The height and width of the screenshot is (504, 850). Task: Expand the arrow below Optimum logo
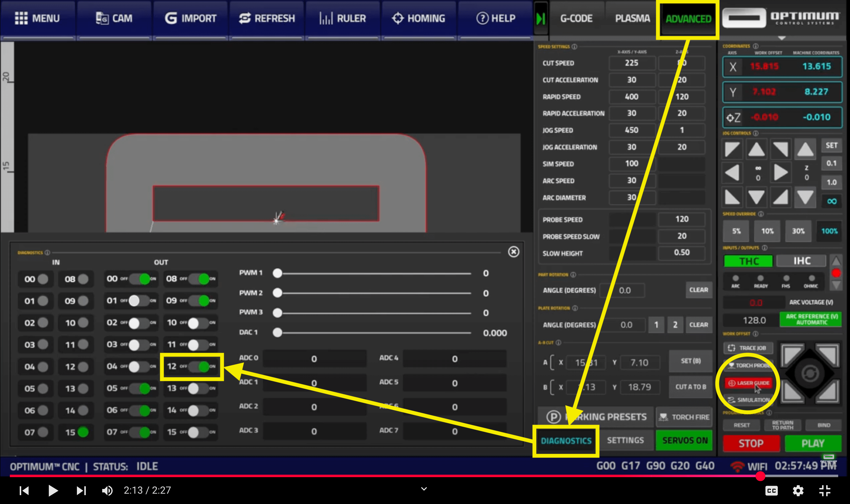coord(781,38)
